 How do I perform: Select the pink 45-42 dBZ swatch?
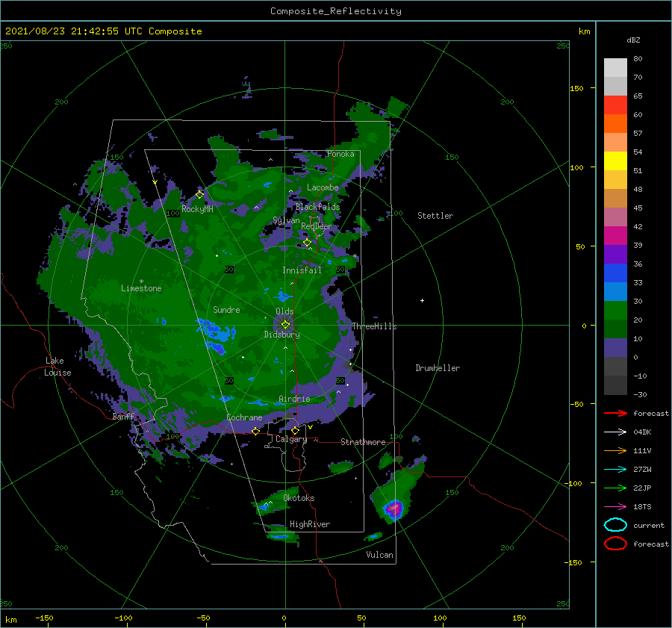click(x=615, y=217)
